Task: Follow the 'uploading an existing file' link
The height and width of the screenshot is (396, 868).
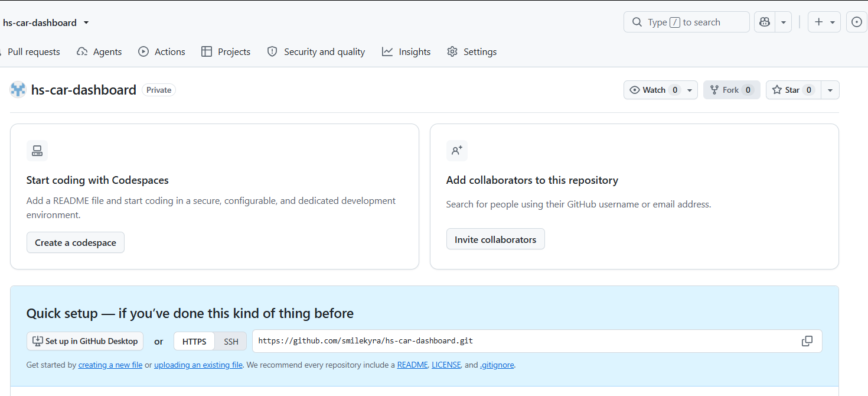Action: pos(198,365)
